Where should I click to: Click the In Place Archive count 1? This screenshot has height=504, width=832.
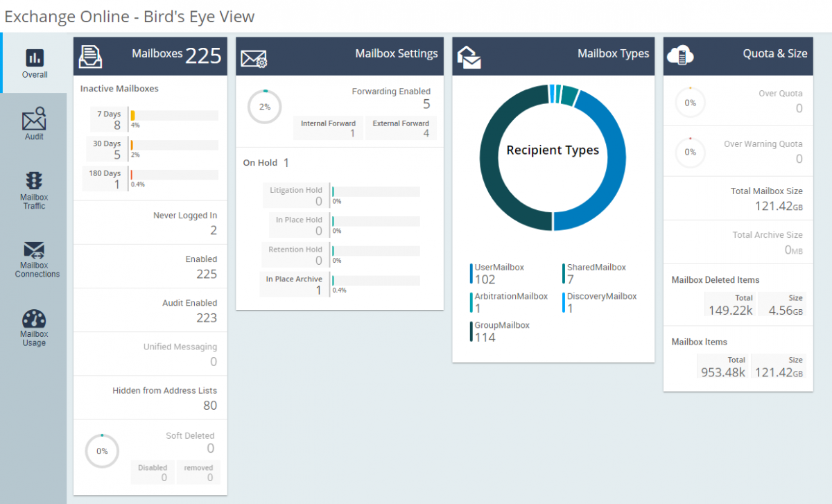(319, 290)
